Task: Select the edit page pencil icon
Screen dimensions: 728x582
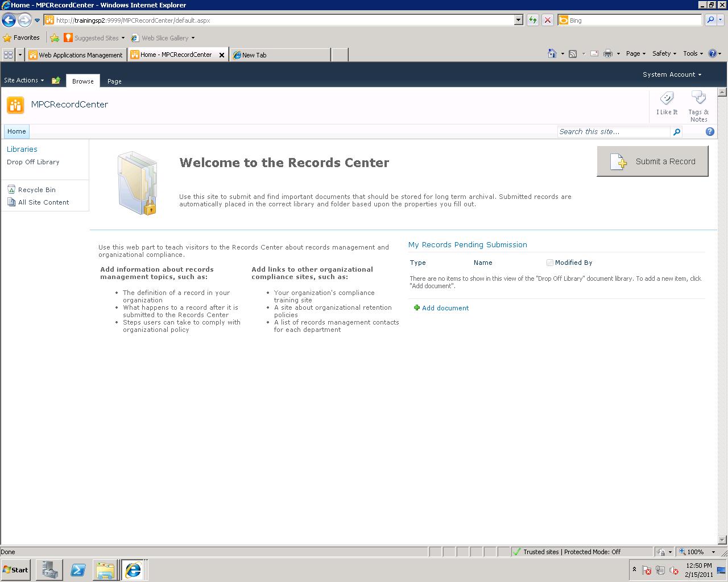Action: coord(56,81)
